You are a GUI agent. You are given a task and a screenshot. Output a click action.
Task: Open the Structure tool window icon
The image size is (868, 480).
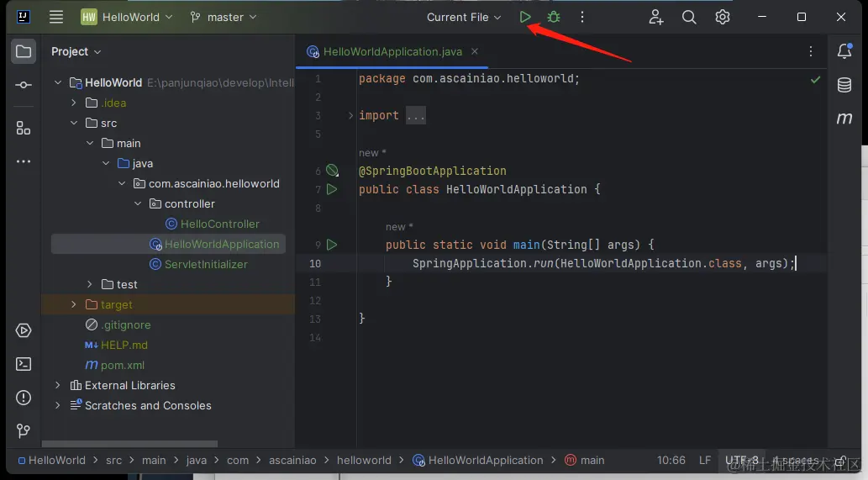[24, 129]
